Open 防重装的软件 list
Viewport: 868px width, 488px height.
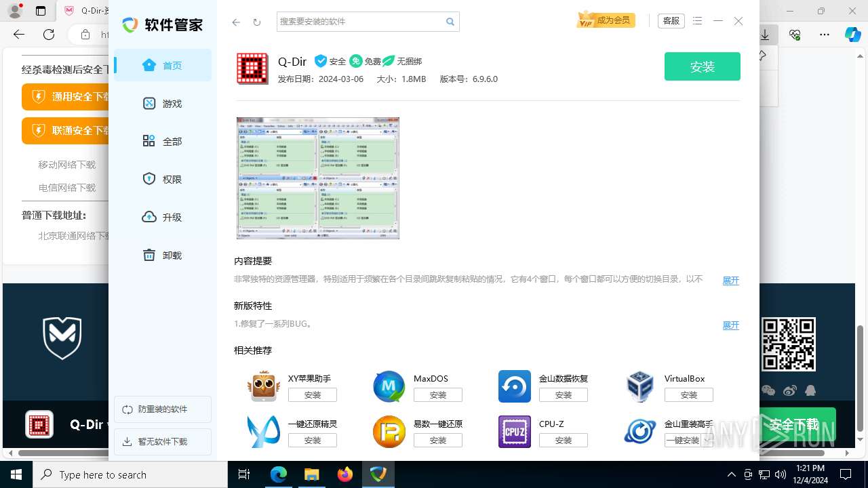point(163,409)
